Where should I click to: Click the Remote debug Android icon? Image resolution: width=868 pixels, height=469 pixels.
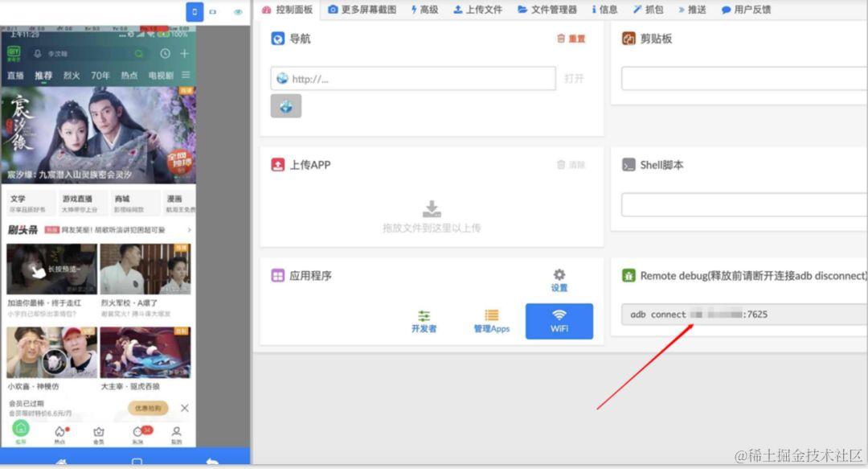point(628,275)
